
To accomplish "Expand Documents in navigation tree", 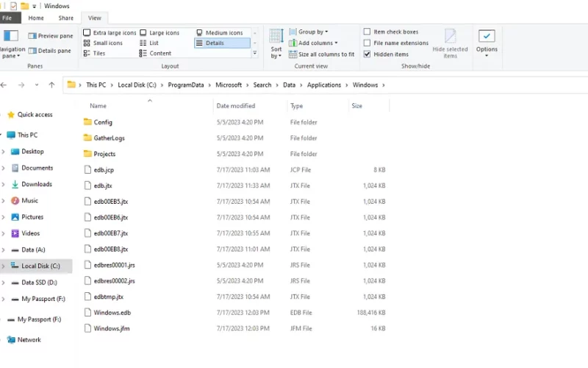I will 4,169.
